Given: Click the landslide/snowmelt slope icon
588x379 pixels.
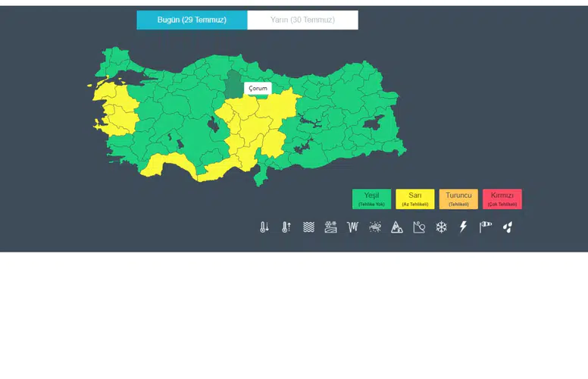Looking at the screenshot, I should (x=419, y=227).
